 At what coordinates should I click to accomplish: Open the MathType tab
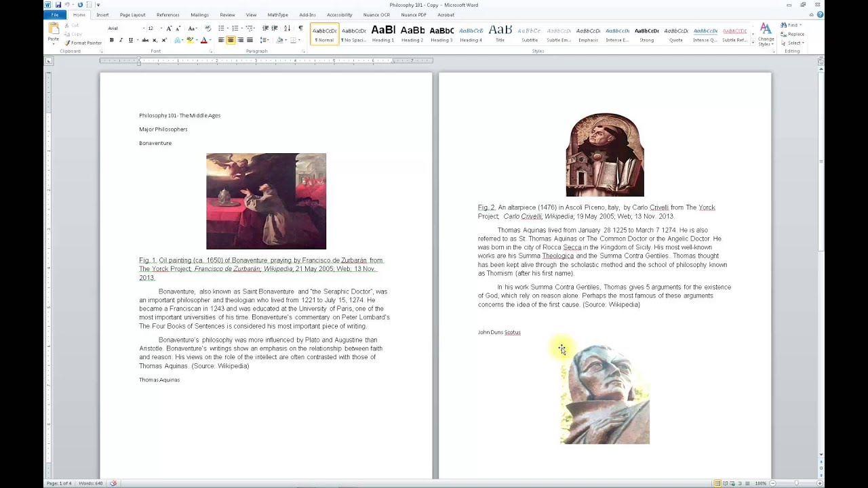[277, 15]
